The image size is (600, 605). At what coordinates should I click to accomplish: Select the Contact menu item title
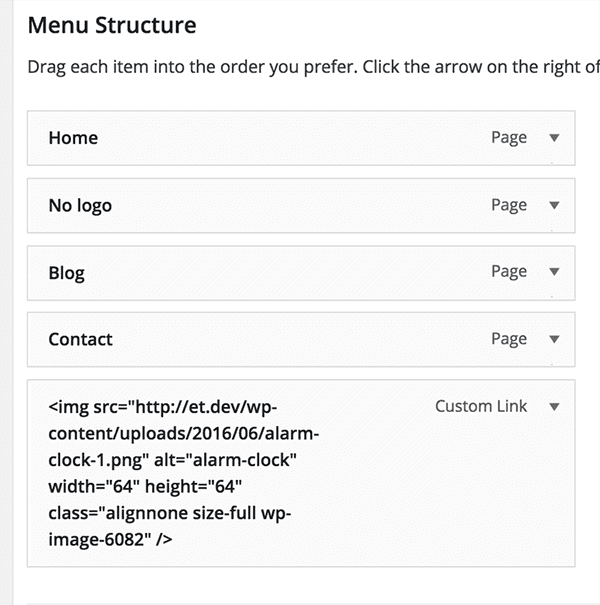click(x=80, y=339)
